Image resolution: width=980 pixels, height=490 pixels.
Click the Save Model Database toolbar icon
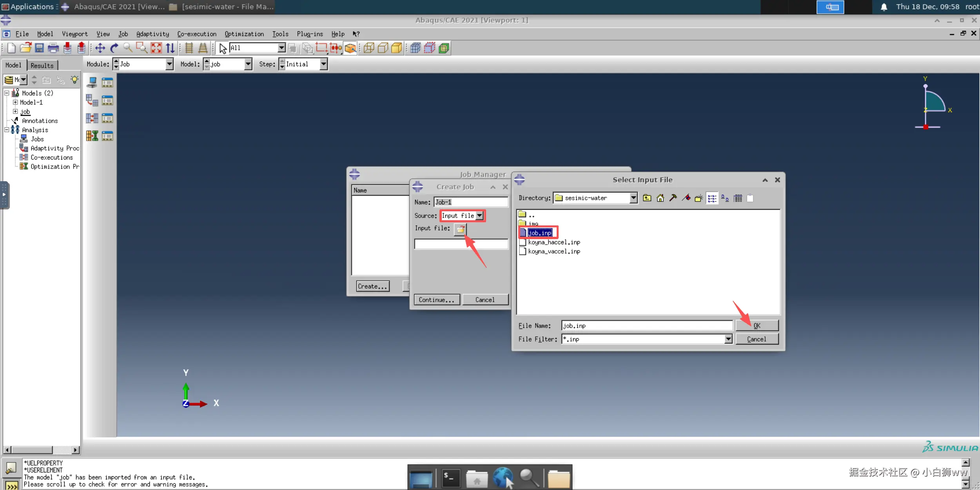pos(39,48)
